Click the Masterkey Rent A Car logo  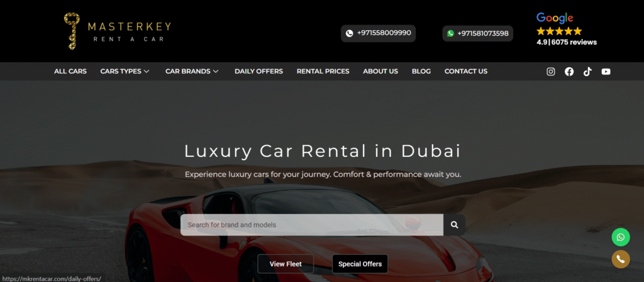point(117,31)
